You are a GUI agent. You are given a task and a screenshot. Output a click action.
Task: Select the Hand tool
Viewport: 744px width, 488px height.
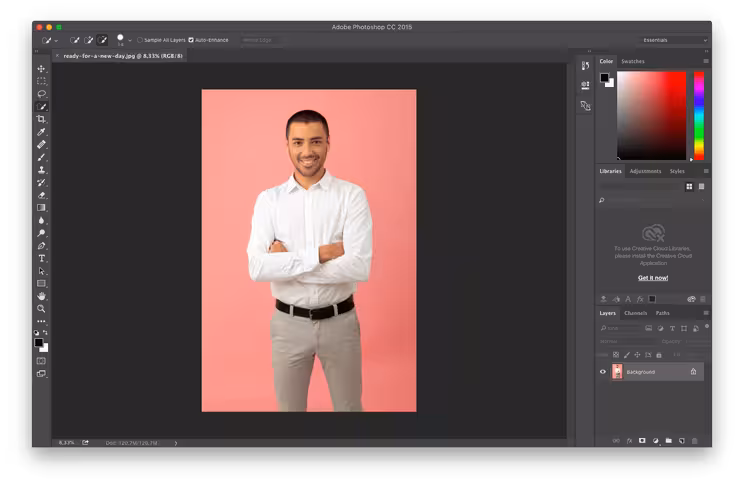click(x=41, y=296)
